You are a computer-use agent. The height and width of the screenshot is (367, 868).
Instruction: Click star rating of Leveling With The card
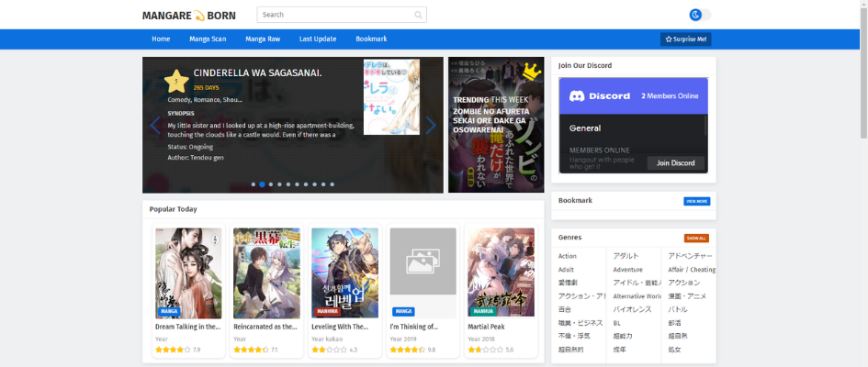pyautogui.click(x=329, y=350)
